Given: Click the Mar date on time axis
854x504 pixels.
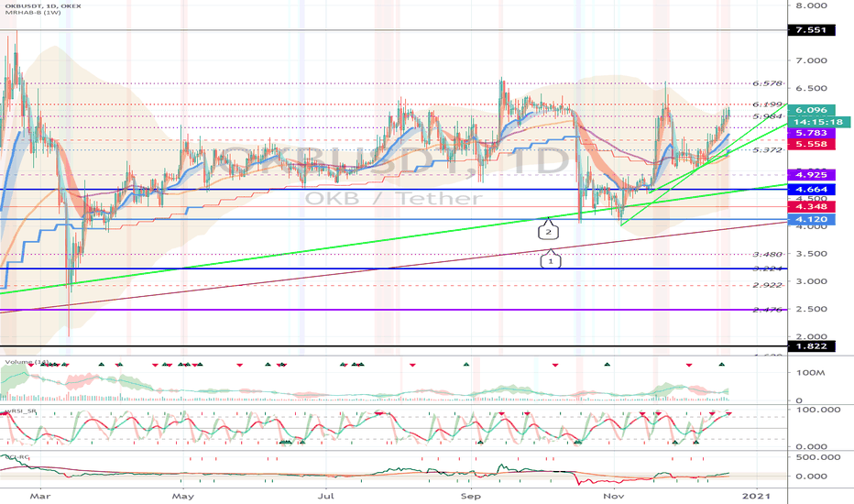Looking at the screenshot, I should tap(40, 496).
